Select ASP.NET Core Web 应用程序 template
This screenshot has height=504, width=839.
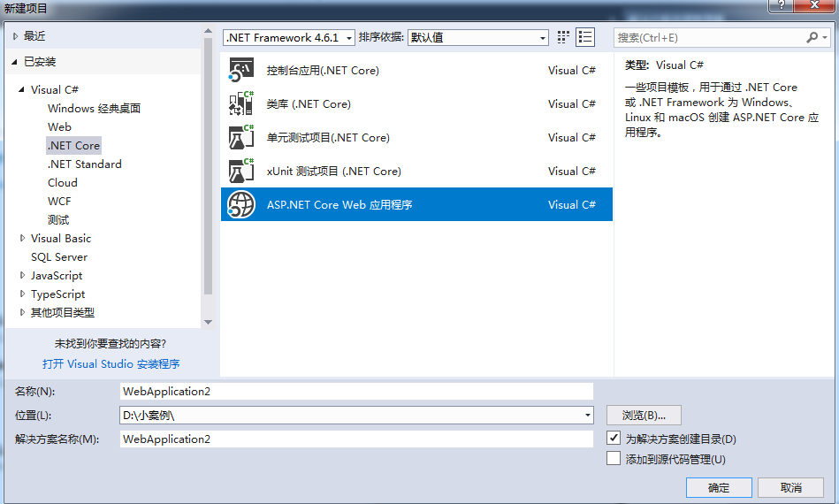point(416,204)
